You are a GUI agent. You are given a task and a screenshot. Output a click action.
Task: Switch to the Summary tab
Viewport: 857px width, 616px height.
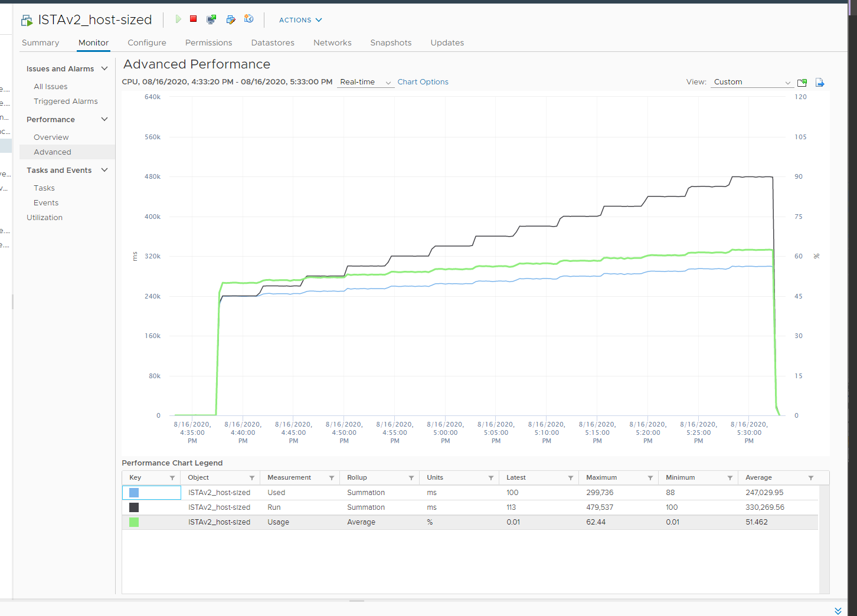click(x=41, y=42)
